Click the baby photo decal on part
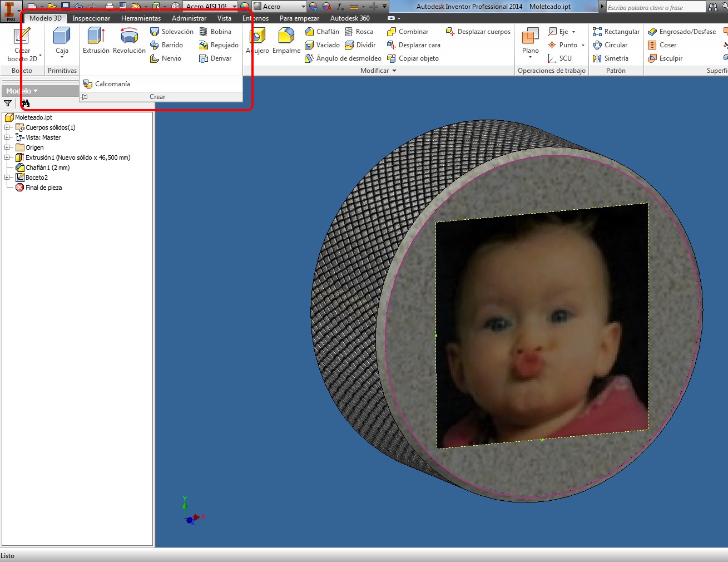This screenshot has width=728, height=562. 542,326
